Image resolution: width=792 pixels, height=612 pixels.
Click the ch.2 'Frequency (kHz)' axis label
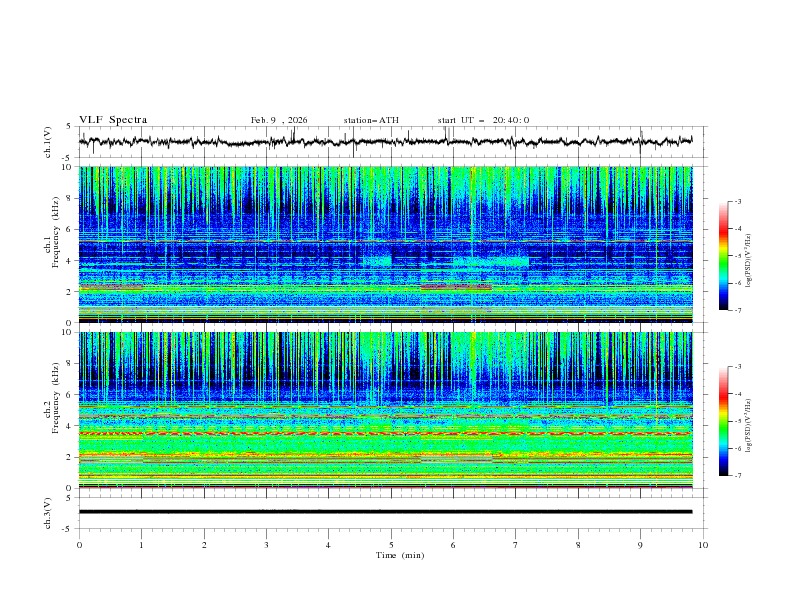56,398
